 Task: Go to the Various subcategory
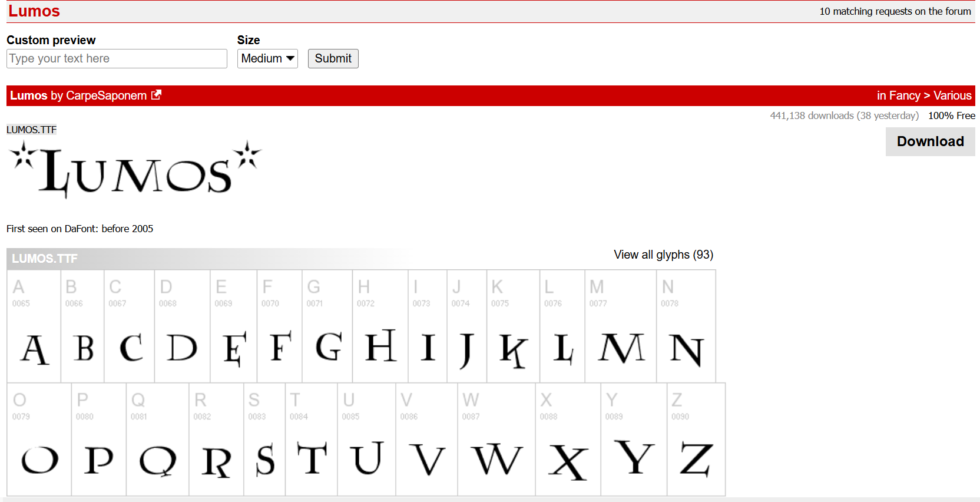click(952, 95)
